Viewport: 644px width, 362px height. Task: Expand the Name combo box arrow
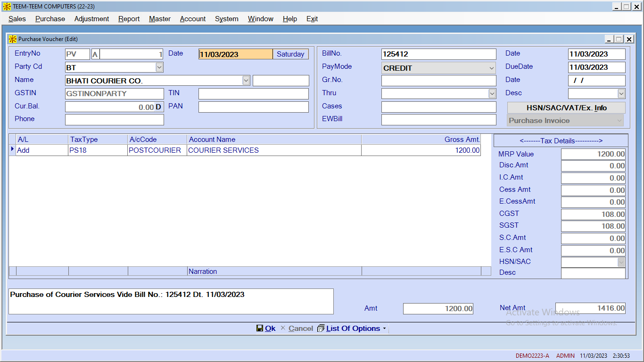tap(246, 81)
